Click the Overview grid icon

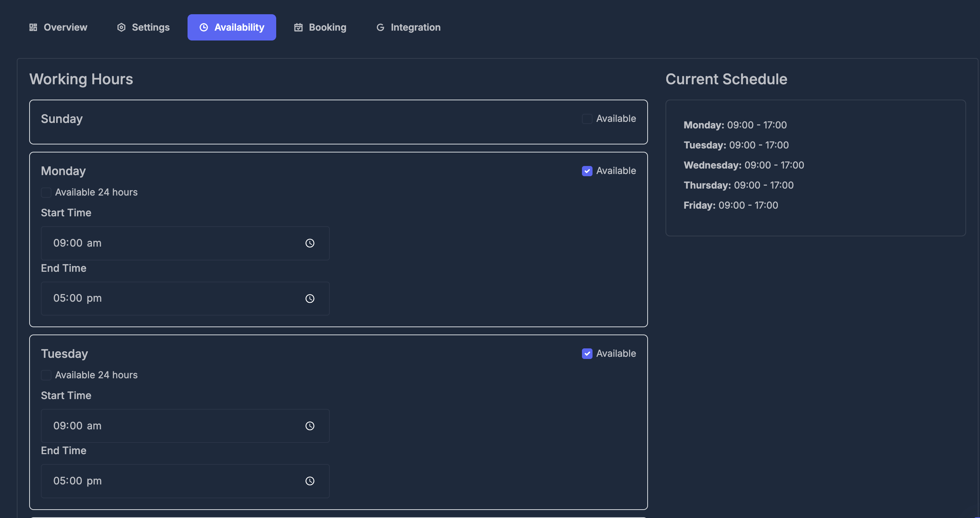click(x=33, y=27)
